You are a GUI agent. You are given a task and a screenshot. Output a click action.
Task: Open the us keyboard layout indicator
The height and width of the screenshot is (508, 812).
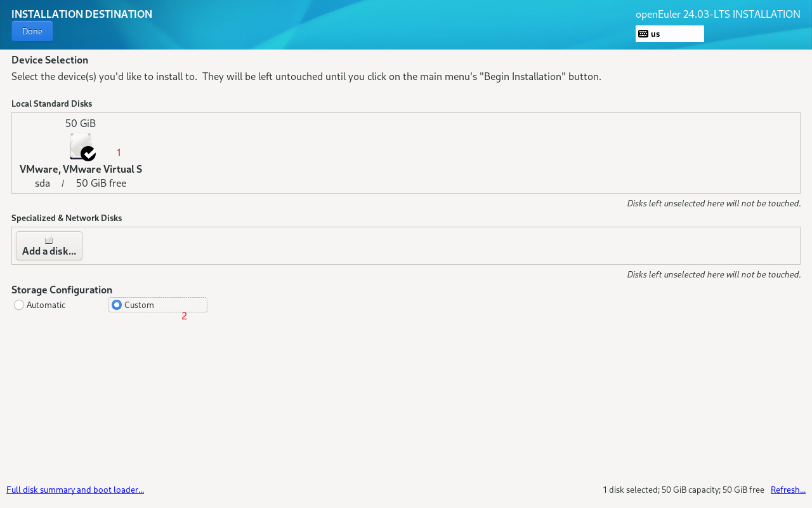670,34
